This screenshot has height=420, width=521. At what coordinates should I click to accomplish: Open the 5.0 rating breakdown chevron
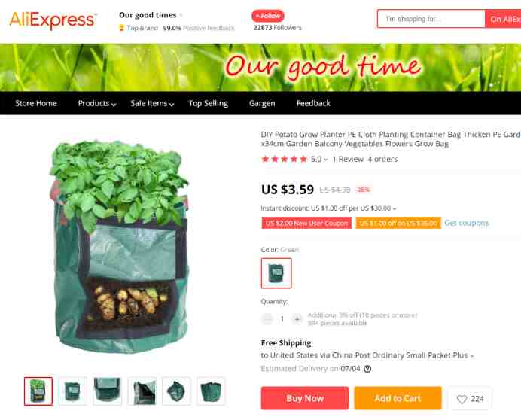click(326, 160)
